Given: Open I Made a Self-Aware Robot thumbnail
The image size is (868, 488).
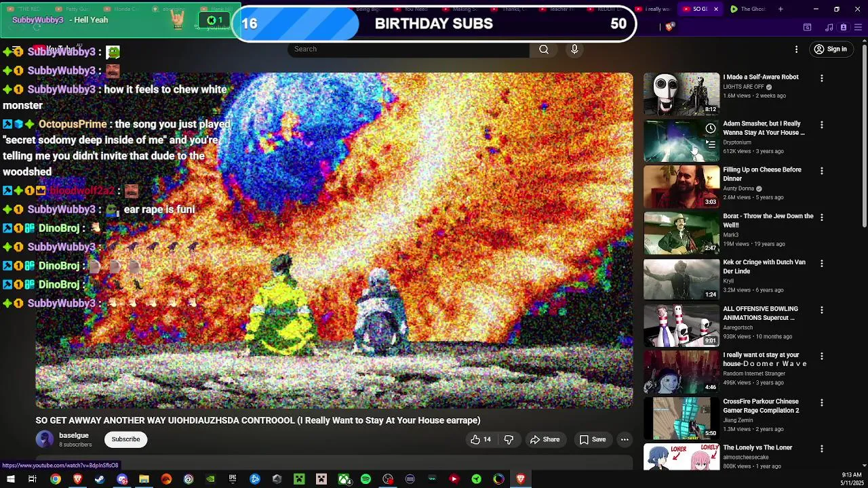Looking at the screenshot, I should 682,94.
